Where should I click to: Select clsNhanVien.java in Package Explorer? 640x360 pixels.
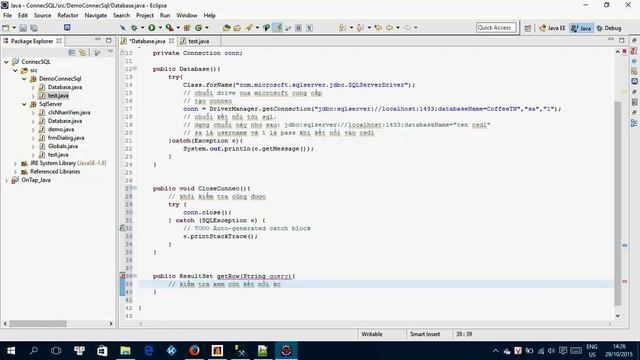(69, 112)
